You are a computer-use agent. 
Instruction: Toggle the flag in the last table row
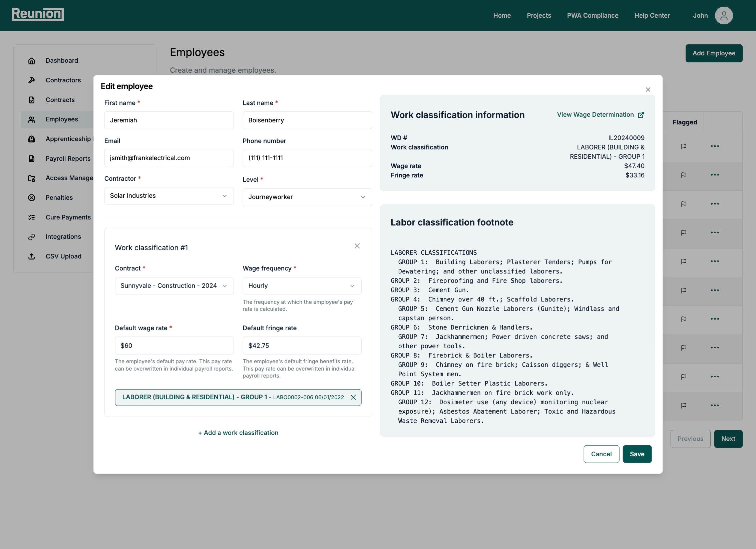tap(683, 405)
